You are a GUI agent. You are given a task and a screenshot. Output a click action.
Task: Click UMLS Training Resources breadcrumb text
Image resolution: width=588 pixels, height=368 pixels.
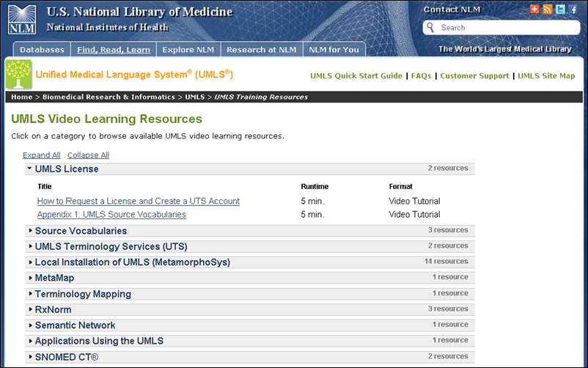[261, 97]
